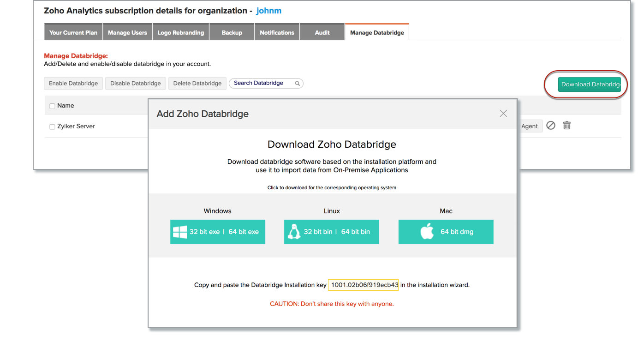Click the CAUTION: Don't share this key text

pyautogui.click(x=332, y=304)
